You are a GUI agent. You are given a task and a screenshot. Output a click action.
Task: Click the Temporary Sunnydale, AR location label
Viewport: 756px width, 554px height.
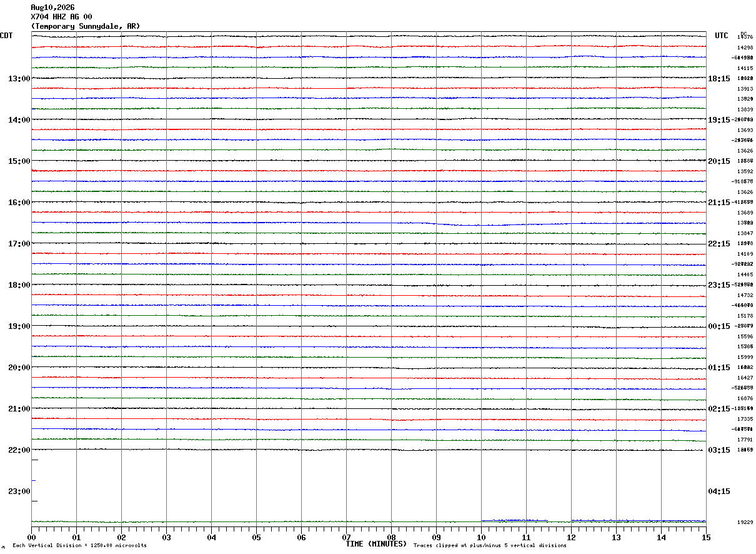(x=86, y=26)
